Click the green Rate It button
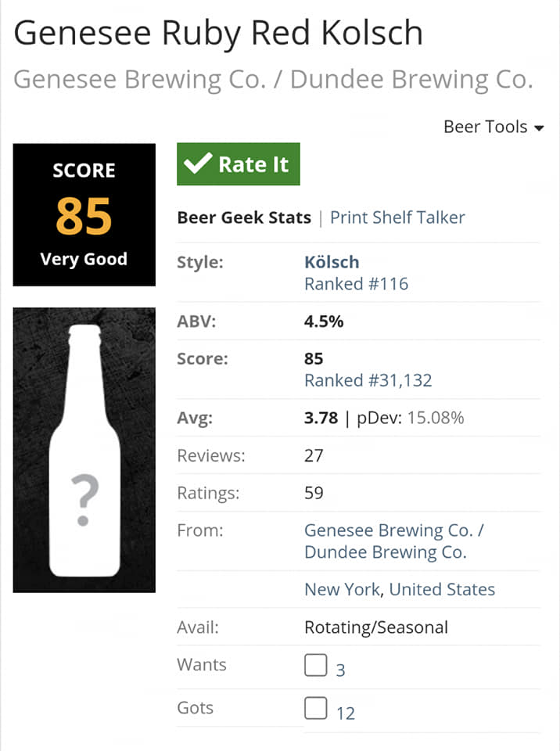 coord(239,163)
